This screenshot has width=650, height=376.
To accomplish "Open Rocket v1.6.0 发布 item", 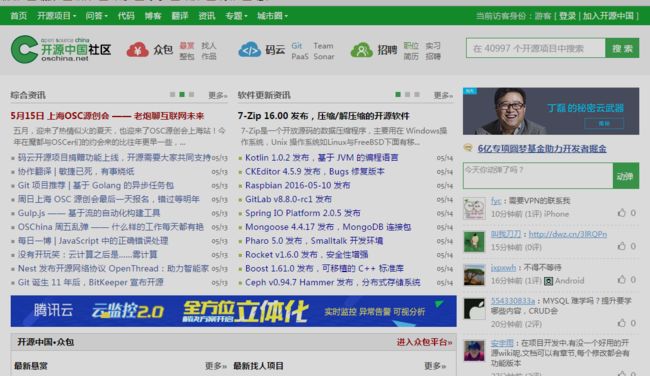I will click(307, 255).
